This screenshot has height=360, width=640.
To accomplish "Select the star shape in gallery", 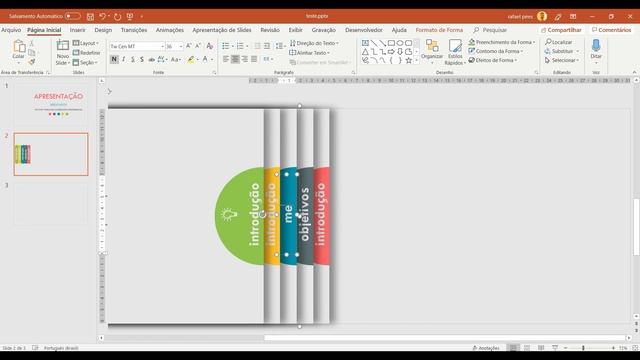I will click(408, 60).
